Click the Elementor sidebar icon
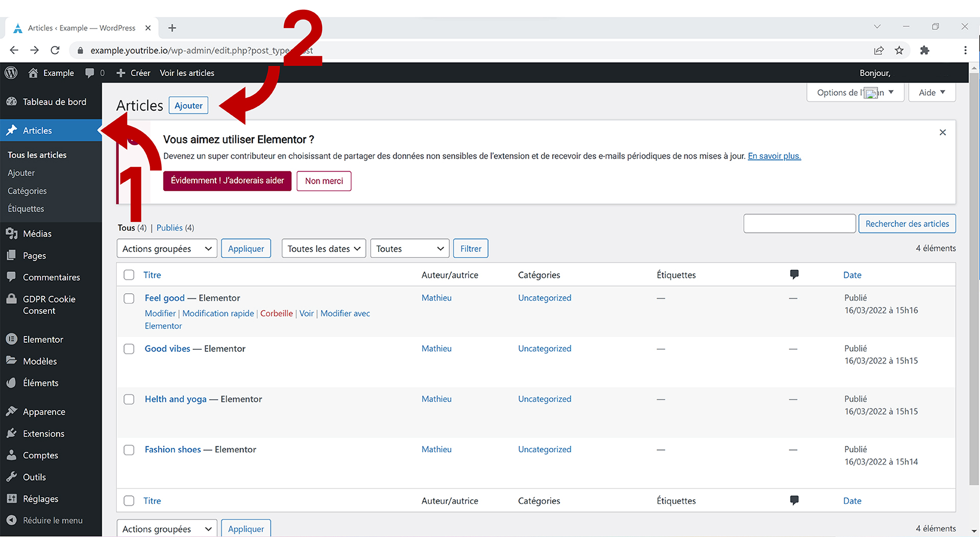Screen dimensions: 980x537 (11, 339)
